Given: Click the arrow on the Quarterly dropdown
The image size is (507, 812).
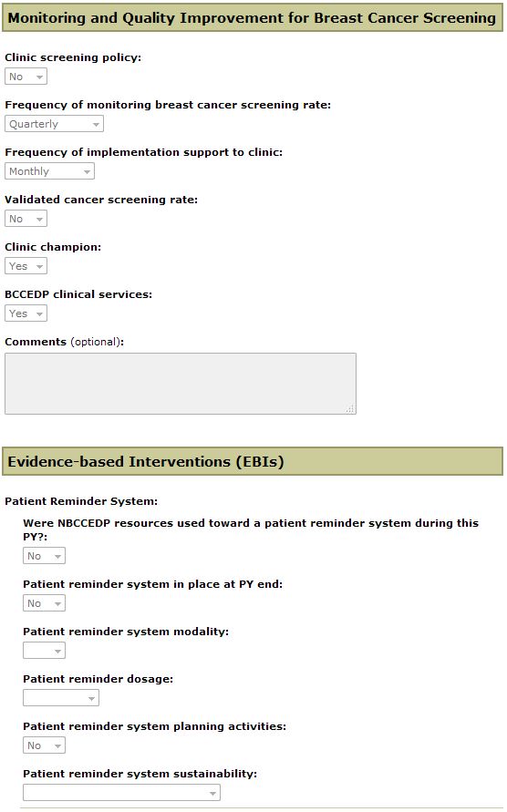Looking at the screenshot, I should [96, 124].
